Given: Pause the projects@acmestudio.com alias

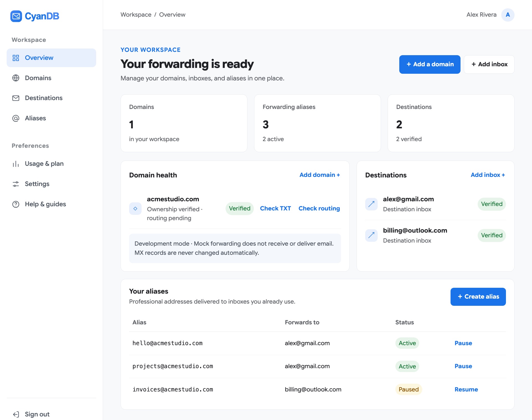Looking at the screenshot, I should click(x=463, y=366).
